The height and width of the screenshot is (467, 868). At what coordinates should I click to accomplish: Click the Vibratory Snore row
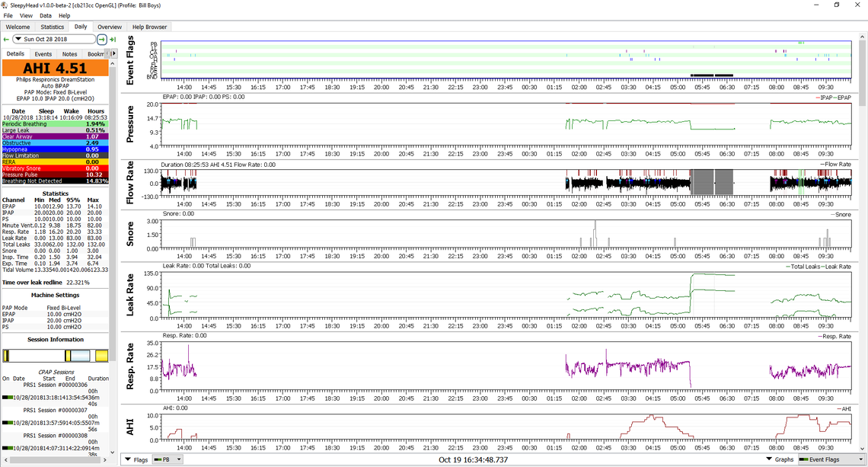pos(55,168)
